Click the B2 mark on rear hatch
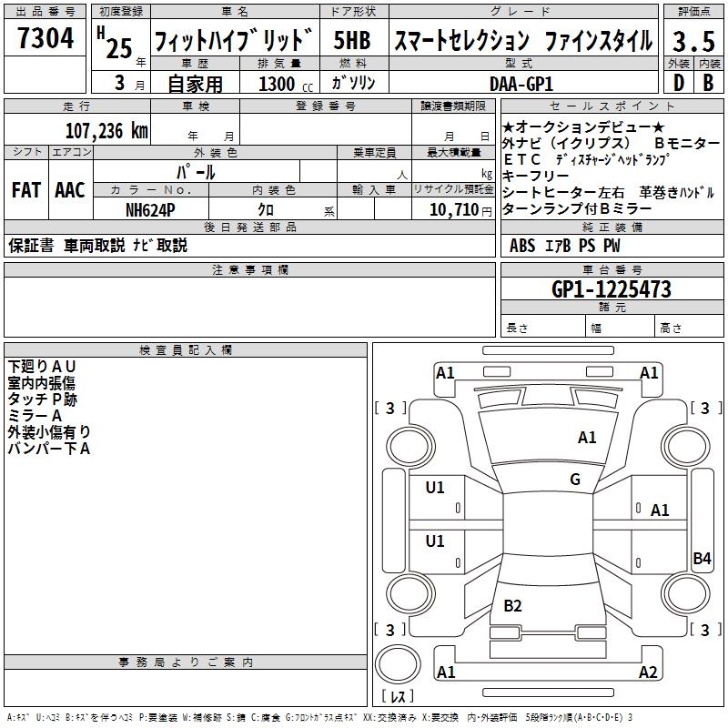Viewport: 728px width, 728px height. (512, 606)
